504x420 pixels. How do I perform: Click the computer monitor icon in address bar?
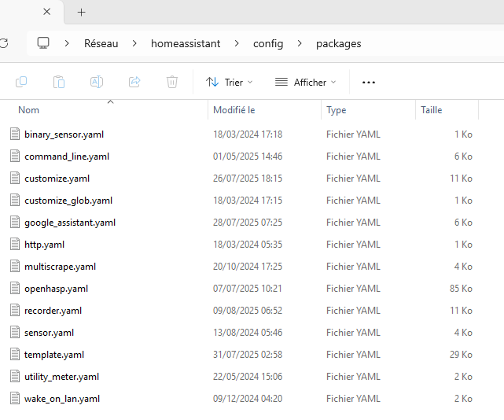click(x=44, y=43)
